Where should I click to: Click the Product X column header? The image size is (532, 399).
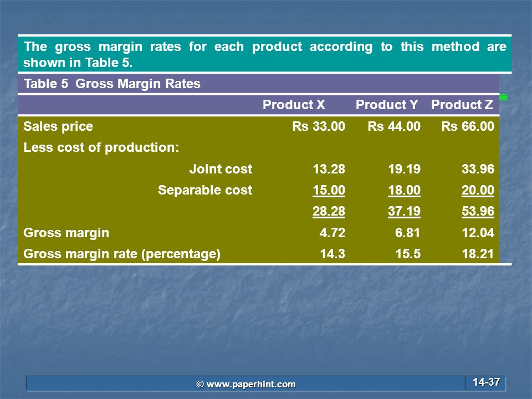294,105
